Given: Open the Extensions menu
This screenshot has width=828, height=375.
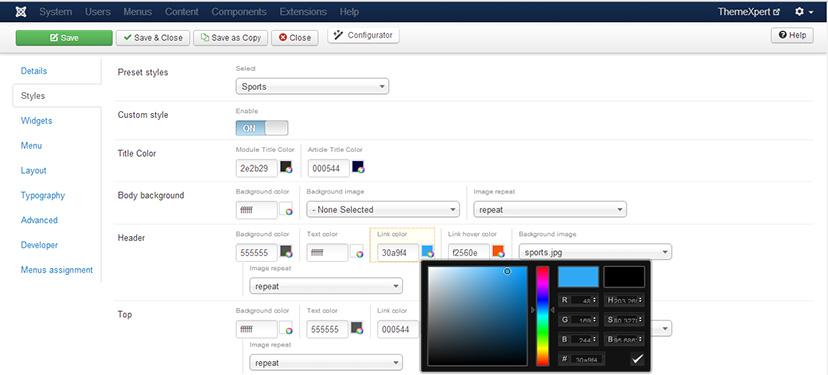Looking at the screenshot, I should click(x=303, y=12).
